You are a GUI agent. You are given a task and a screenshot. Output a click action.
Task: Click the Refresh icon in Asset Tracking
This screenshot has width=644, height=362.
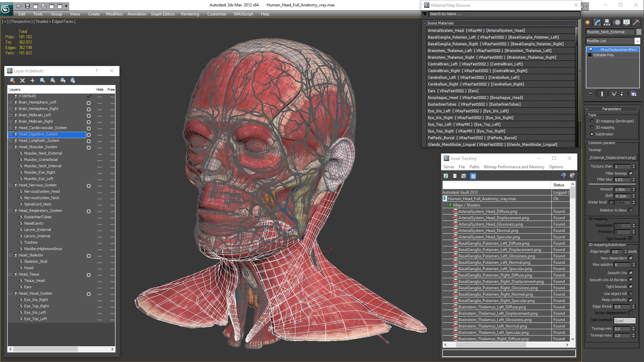(446, 176)
